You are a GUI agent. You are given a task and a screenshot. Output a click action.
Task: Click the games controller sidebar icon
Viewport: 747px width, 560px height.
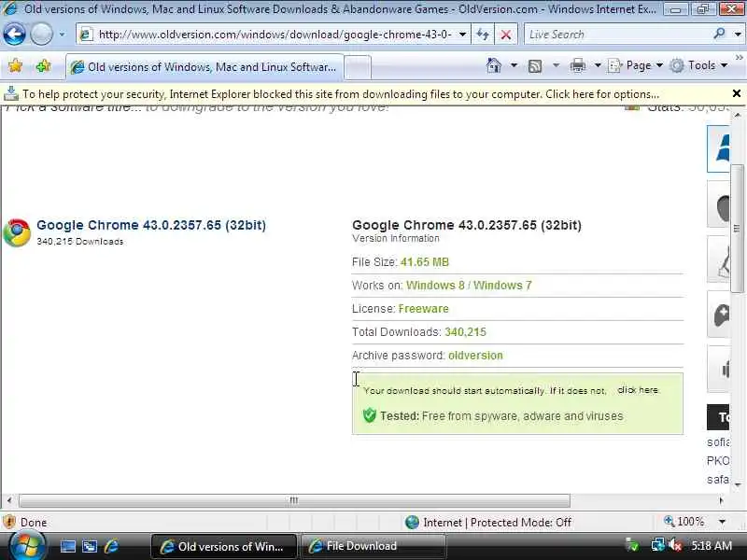(x=718, y=315)
